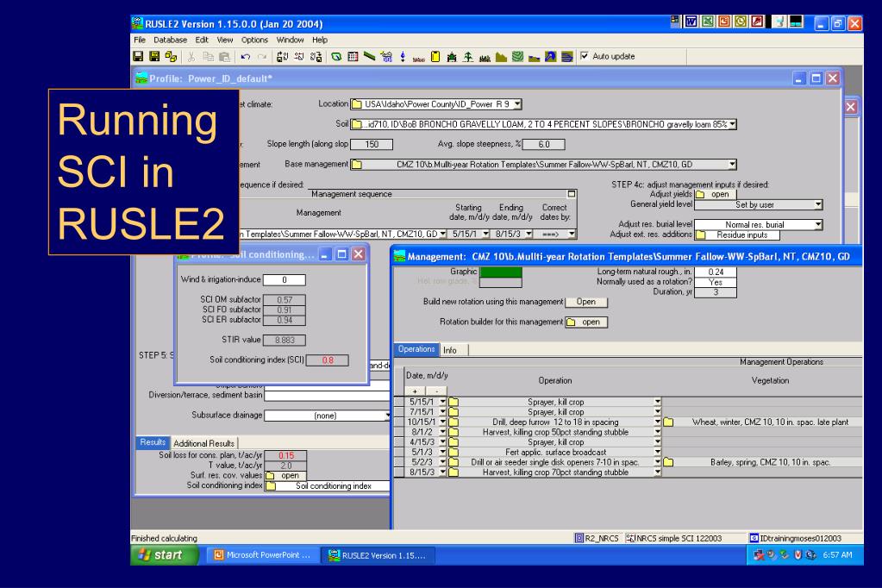Open the Database menu

tap(171, 40)
